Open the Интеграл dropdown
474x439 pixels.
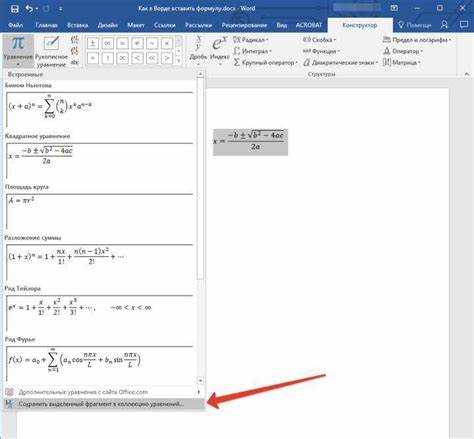[253, 51]
